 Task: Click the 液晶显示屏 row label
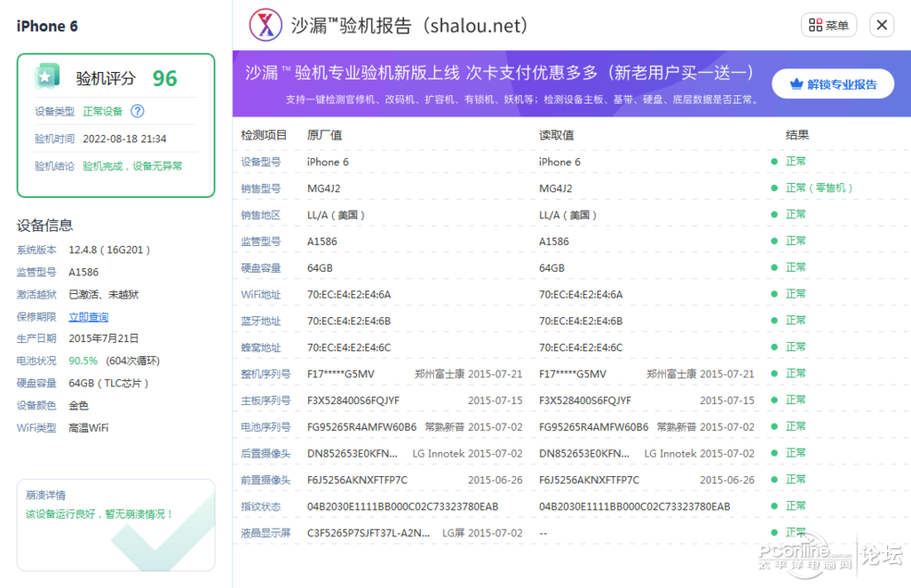(265, 533)
